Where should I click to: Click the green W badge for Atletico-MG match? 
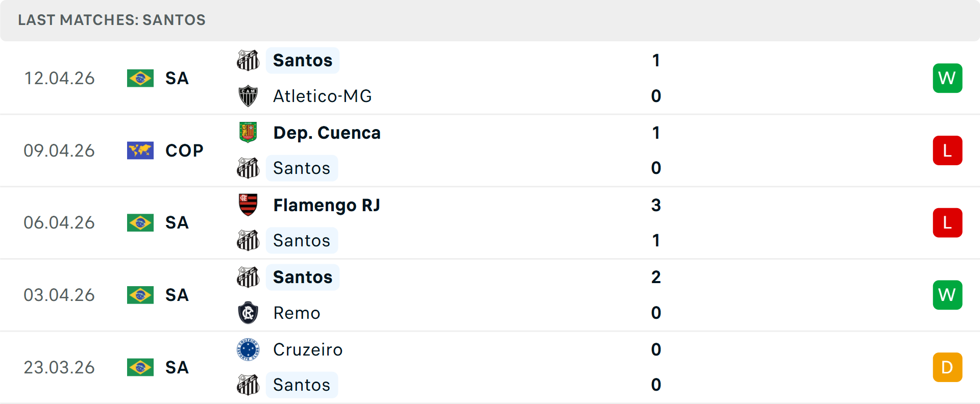pyautogui.click(x=947, y=78)
